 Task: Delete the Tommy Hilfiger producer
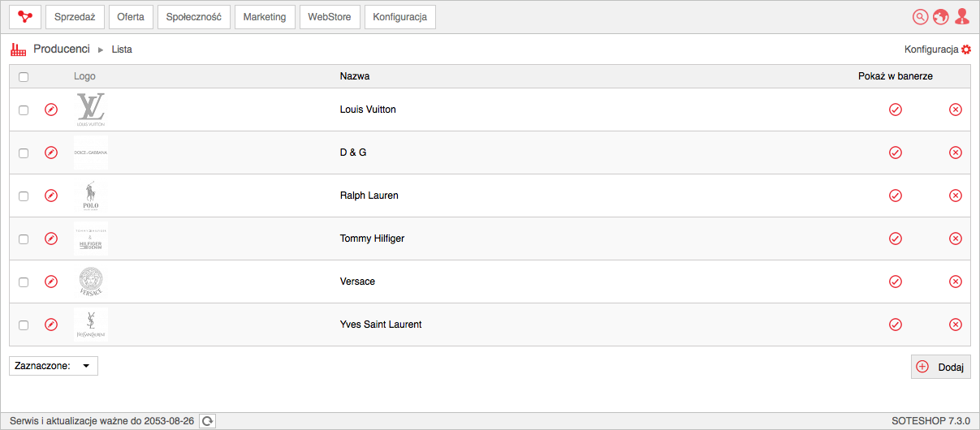(x=956, y=239)
